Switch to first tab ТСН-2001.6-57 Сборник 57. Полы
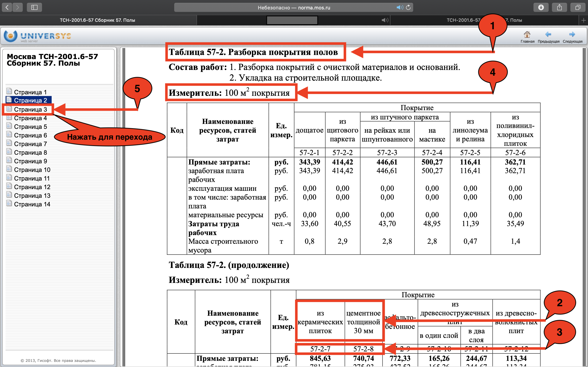Screen dimensions: 588x367 (x=98, y=20)
